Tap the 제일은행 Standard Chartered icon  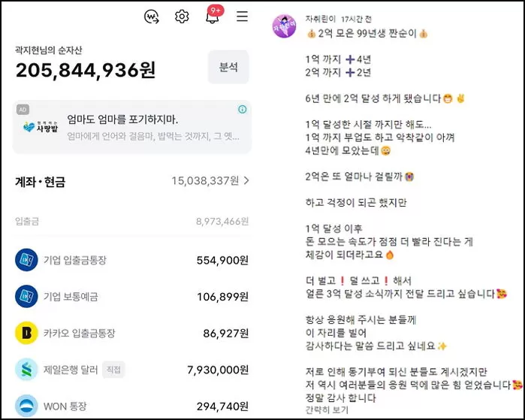pos(26,370)
